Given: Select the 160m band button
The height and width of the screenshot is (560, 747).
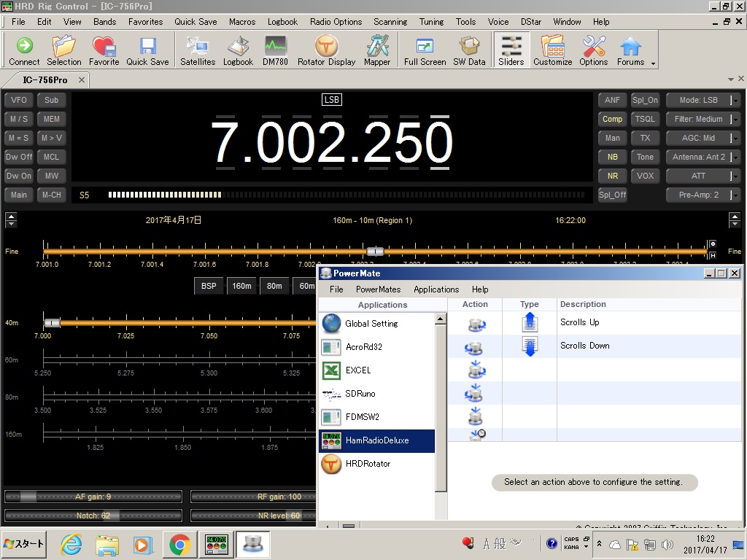Looking at the screenshot, I should pyautogui.click(x=241, y=286).
